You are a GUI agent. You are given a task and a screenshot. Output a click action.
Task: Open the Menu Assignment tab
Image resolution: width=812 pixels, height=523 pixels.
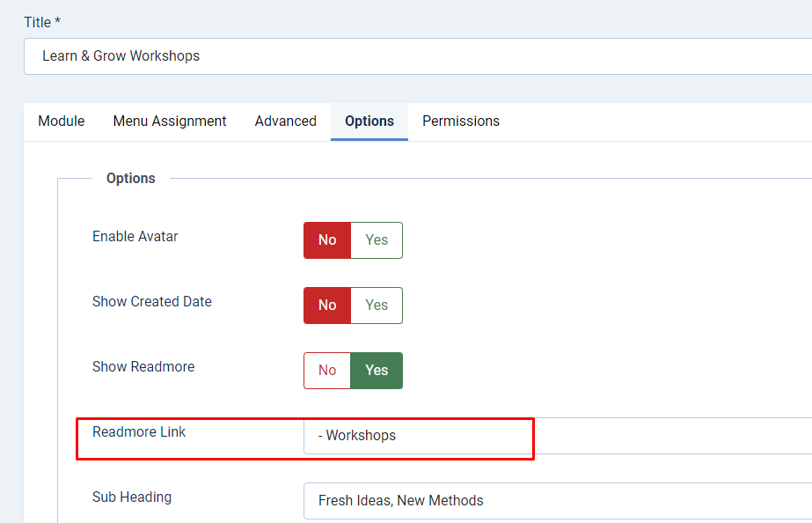(x=170, y=122)
